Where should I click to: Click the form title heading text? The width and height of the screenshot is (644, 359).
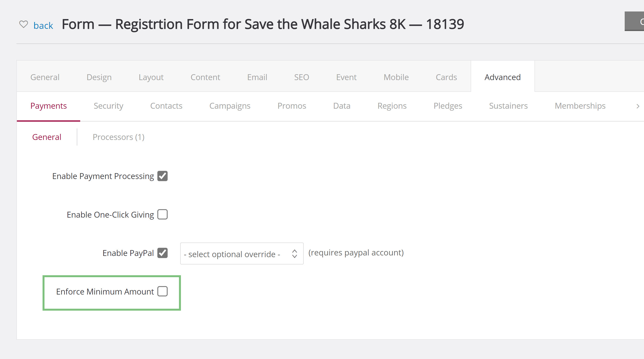coord(263,24)
